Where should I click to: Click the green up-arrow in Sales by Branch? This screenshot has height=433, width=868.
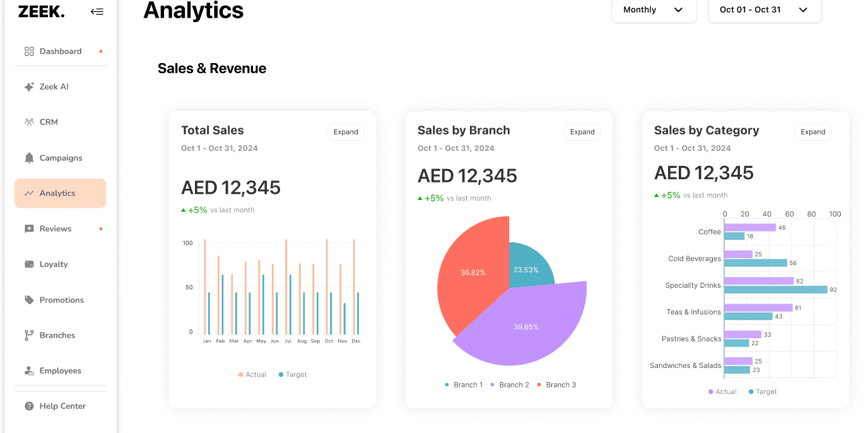(420, 198)
